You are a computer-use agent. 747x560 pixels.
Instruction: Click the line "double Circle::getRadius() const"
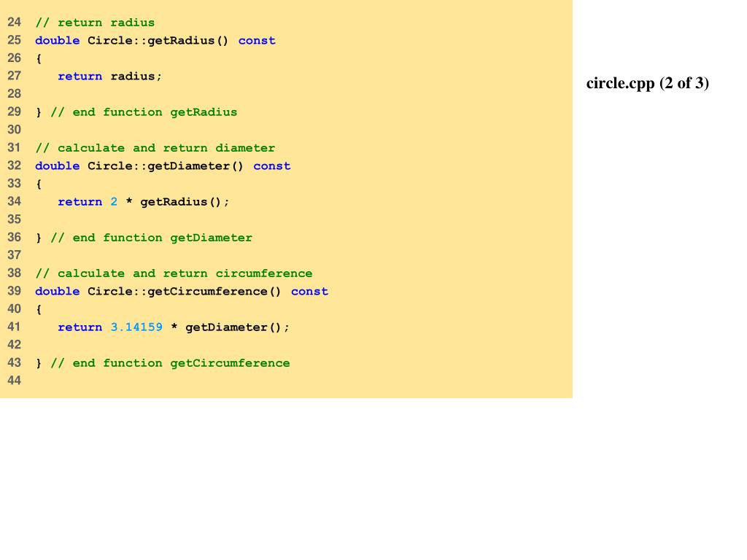[x=155, y=41]
